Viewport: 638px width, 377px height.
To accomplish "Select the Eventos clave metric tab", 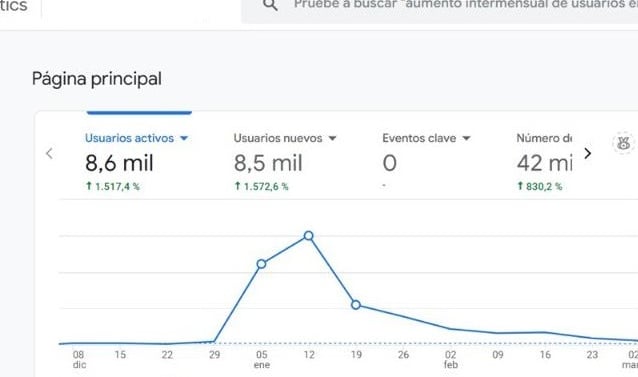I will (426, 161).
